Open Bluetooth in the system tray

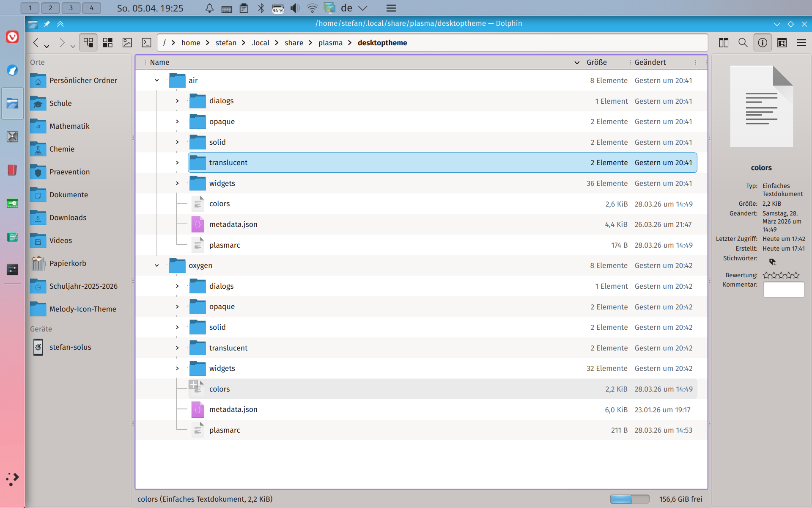pos(261,8)
